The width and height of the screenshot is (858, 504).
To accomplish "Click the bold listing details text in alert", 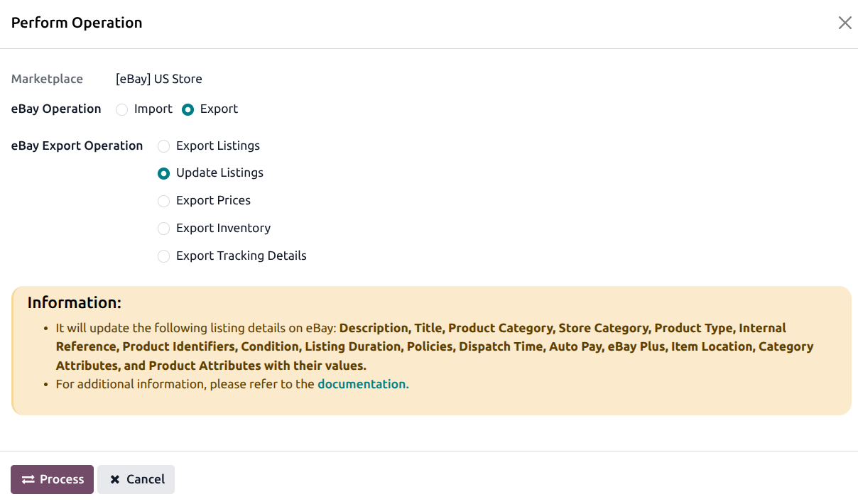I will (435, 347).
